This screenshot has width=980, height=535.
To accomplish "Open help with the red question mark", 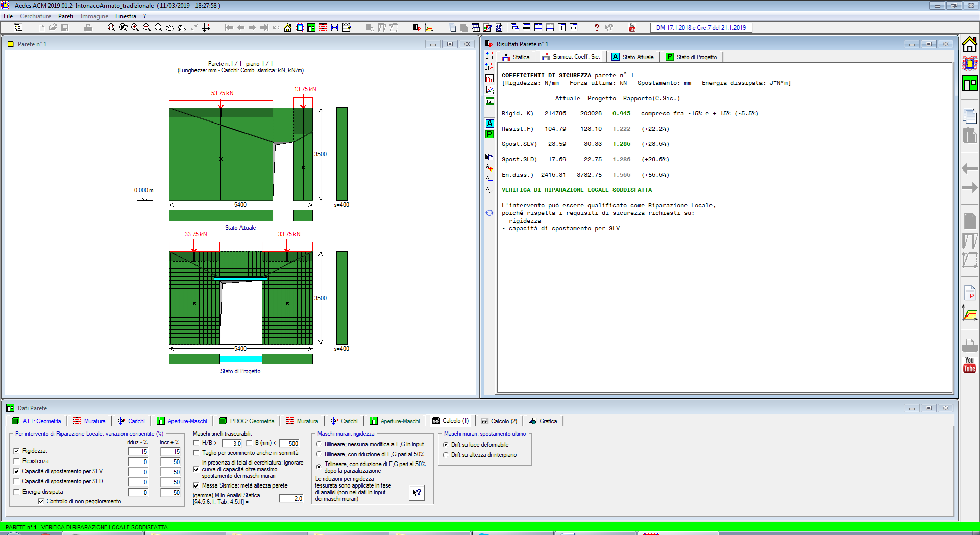I will pos(596,28).
